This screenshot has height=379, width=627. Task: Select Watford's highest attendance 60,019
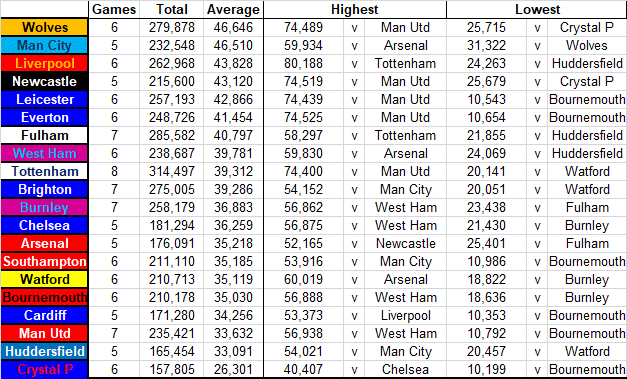[x=304, y=279]
